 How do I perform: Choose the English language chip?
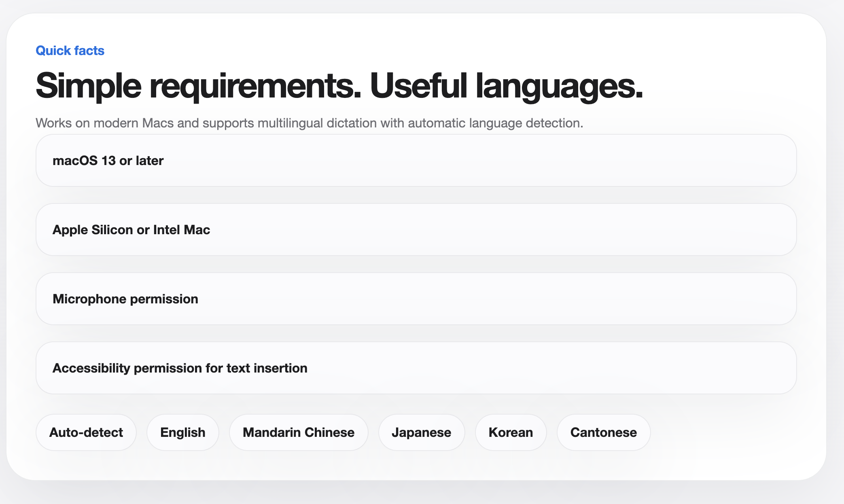tap(183, 432)
